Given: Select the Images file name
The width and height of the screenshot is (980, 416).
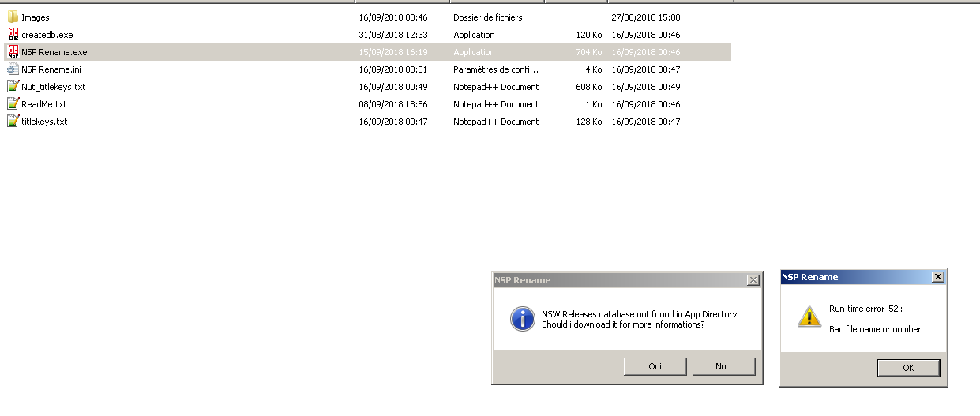Looking at the screenshot, I should pyautogui.click(x=36, y=17).
